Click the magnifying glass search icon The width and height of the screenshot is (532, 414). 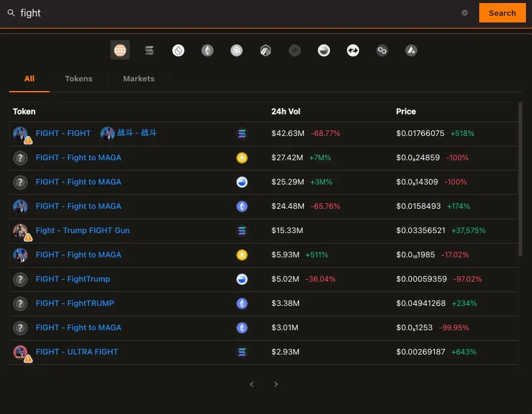[x=11, y=13]
